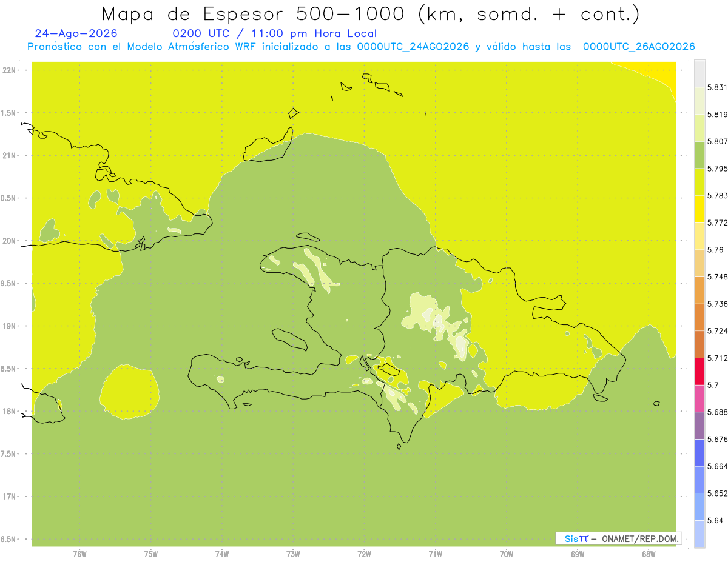Click the "0200 UTC / 11:00 pm Hora Local" text
The height and width of the screenshot is (562, 728).
[x=275, y=34]
